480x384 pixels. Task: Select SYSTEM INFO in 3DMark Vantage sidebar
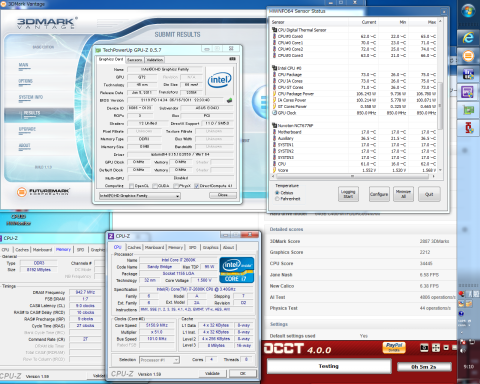pos(31,97)
